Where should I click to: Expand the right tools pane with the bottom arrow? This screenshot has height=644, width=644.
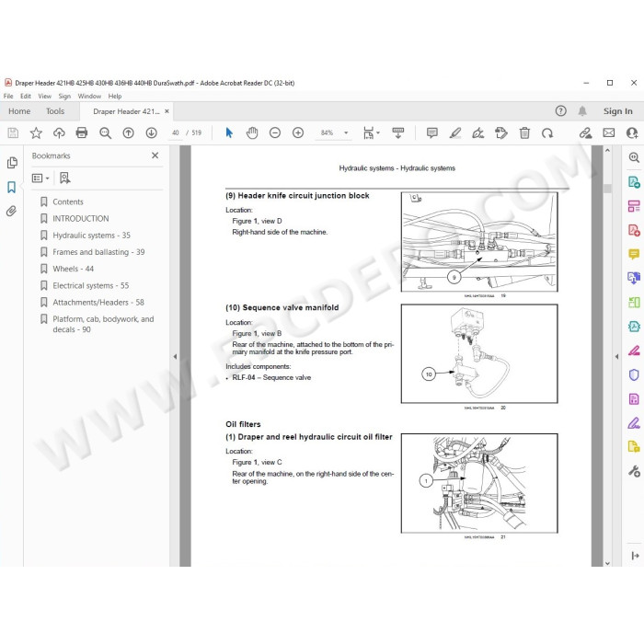click(x=635, y=556)
